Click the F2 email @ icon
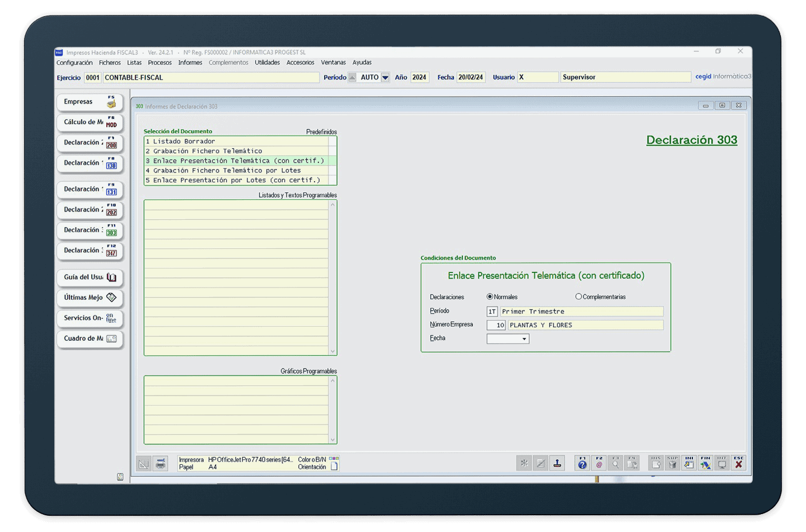Viewport: 806px width, 532px height. click(x=599, y=463)
